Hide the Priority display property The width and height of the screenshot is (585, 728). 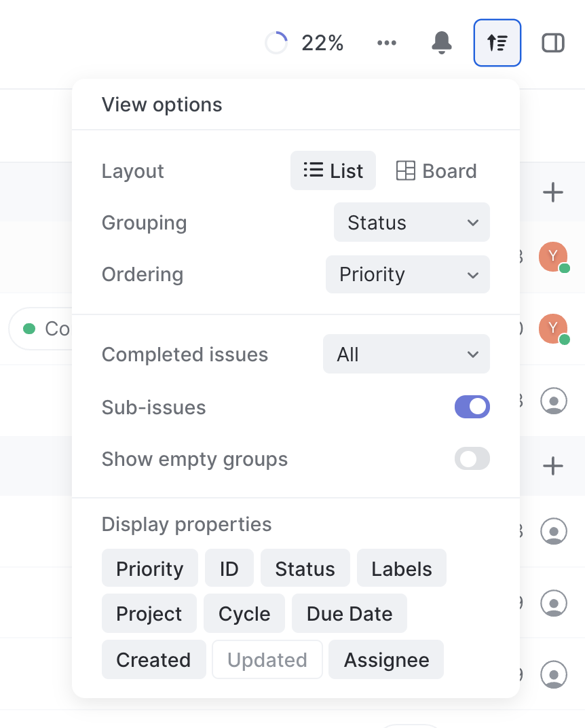(x=150, y=569)
